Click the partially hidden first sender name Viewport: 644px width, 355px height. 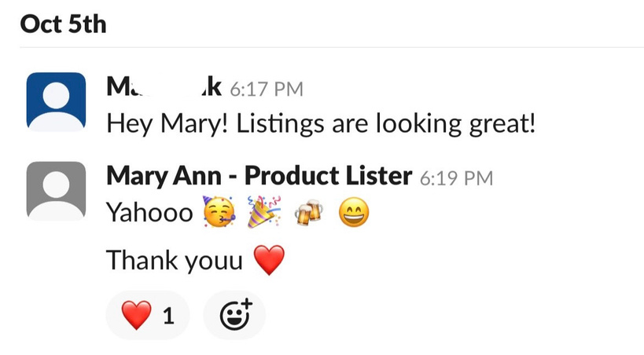pyautogui.click(x=164, y=87)
